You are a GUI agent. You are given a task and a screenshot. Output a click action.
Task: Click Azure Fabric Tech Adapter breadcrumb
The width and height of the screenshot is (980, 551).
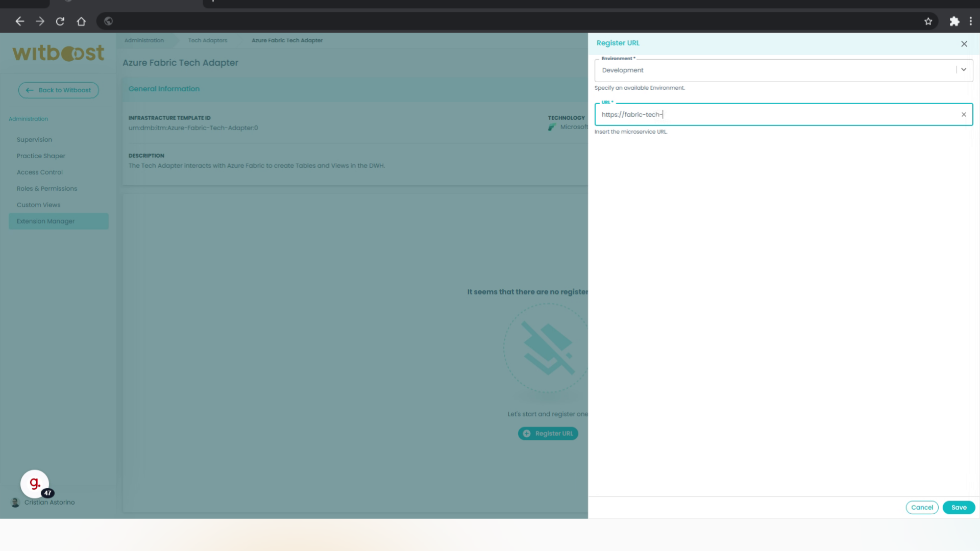click(287, 40)
